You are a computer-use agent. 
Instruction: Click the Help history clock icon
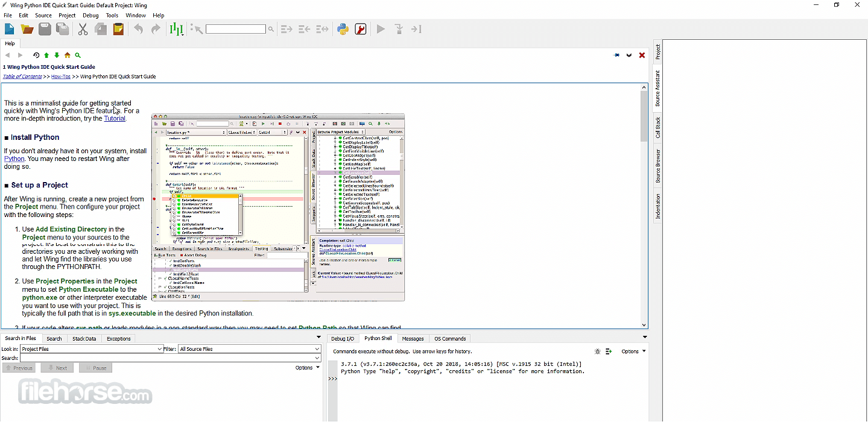[36, 55]
